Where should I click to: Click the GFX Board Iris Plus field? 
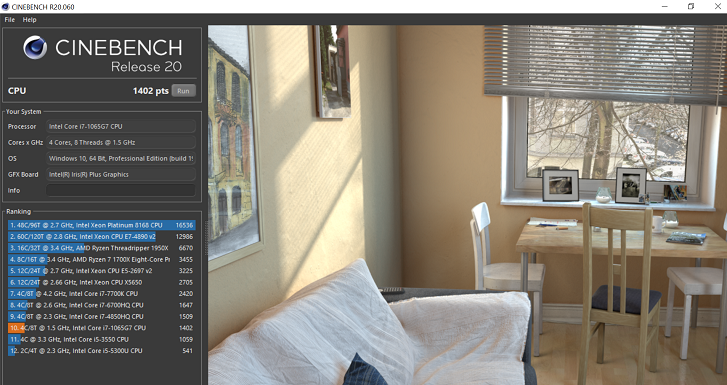[121, 174]
